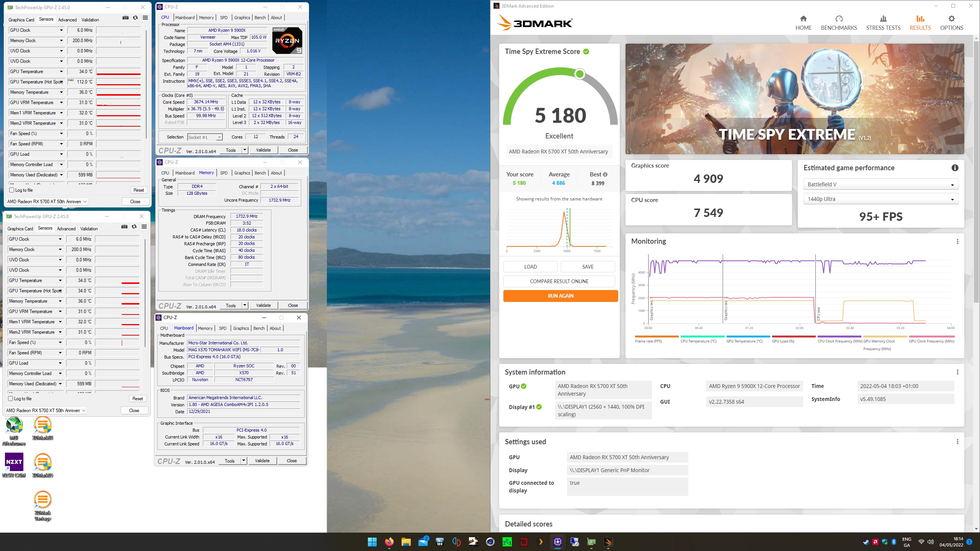
Task: Open hamburger menu in lower GPU-Z window
Action: [x=144, y=227]
